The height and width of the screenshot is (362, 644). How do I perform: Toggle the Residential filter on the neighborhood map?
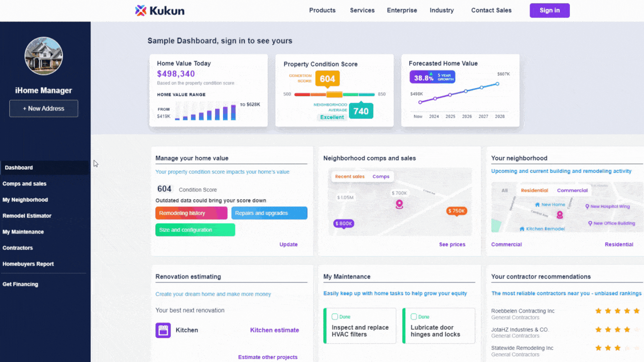535,190
